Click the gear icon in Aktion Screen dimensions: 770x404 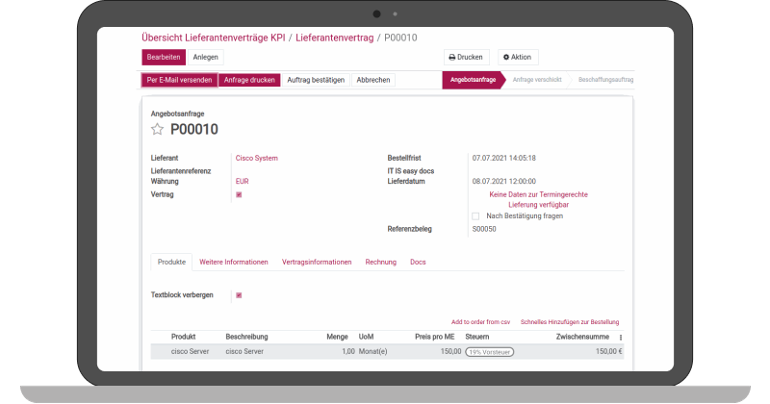point(506,58)
